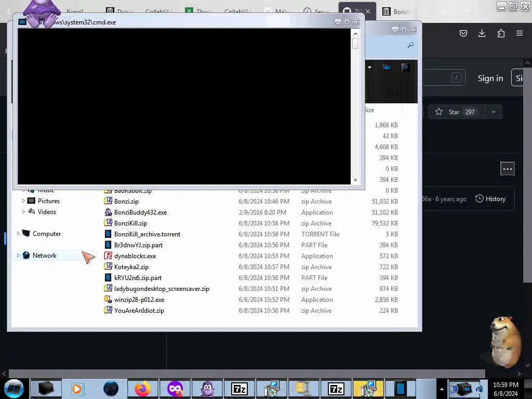
Task: Select the second 7z taskbar icon
Action: click(x=336, y=389)
